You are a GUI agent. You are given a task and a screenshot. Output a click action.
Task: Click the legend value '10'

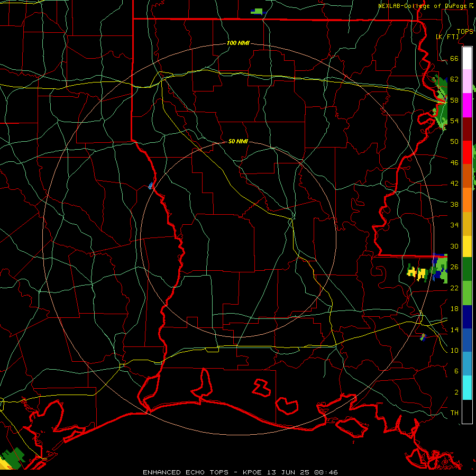pos(454,350)
